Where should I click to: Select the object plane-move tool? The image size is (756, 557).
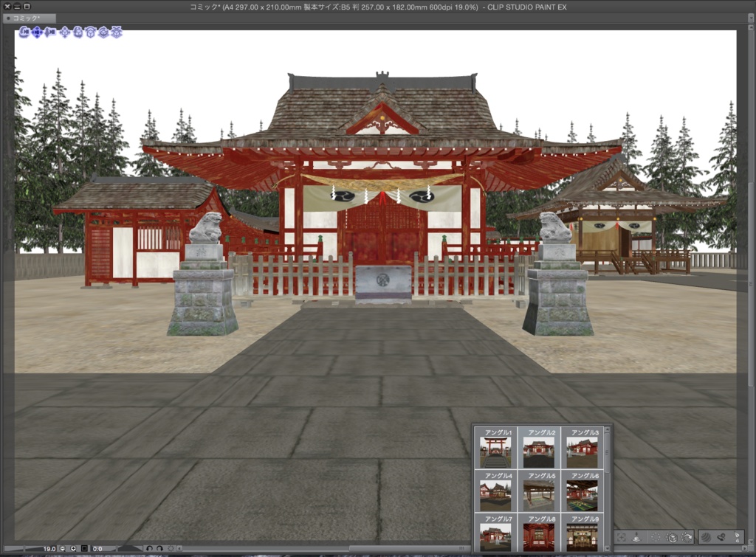pyautogui.click(x=78, y=32)
